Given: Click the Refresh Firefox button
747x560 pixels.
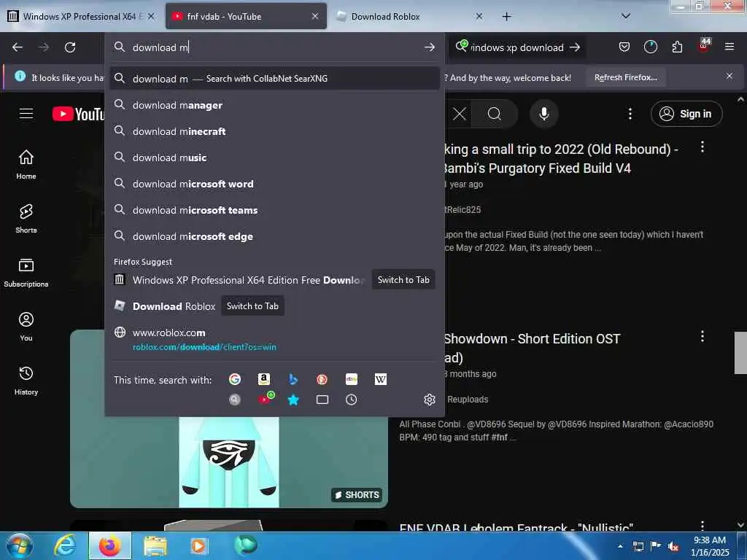Looking at the screenshot, I should 625,77.
